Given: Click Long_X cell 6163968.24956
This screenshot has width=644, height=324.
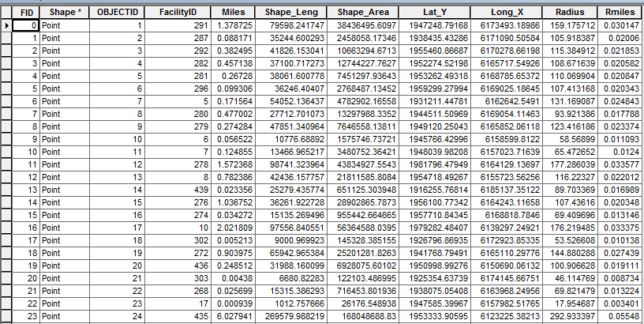Looking at the screenshot, I should (x=507, y=291).
